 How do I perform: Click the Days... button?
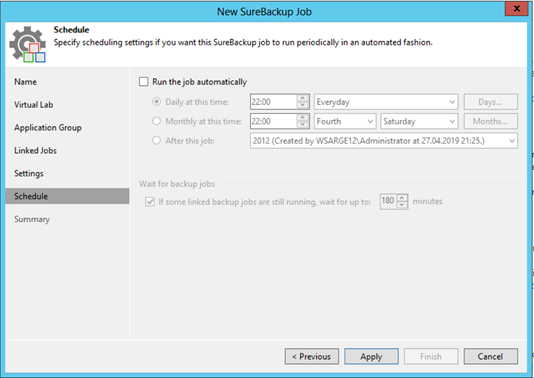point(491,102)
